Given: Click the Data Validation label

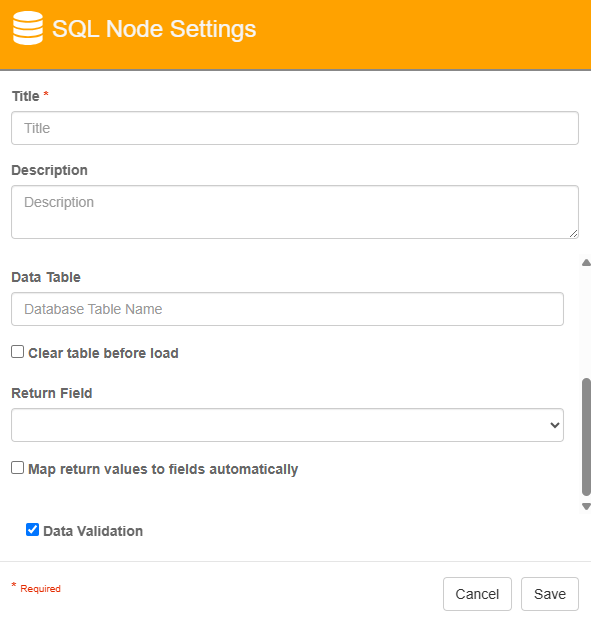Looking at the screenshot, I should point(93,531).
